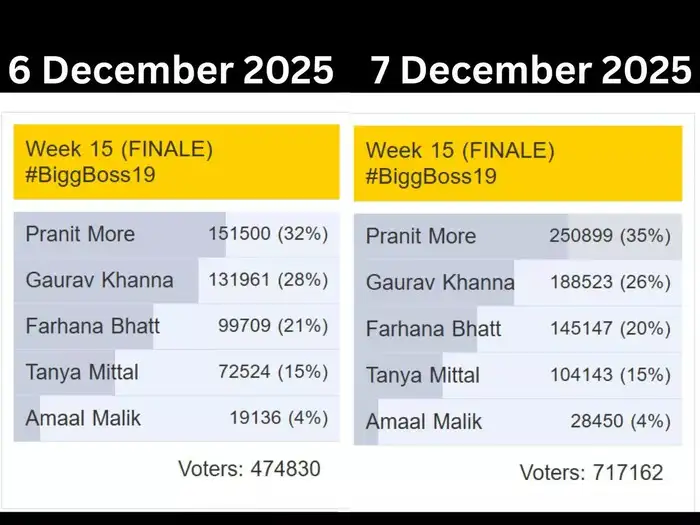700x525 pixels.
Task: Click the Voters: 717162 total
Action: pyautogui.click(x=591, y=471)
